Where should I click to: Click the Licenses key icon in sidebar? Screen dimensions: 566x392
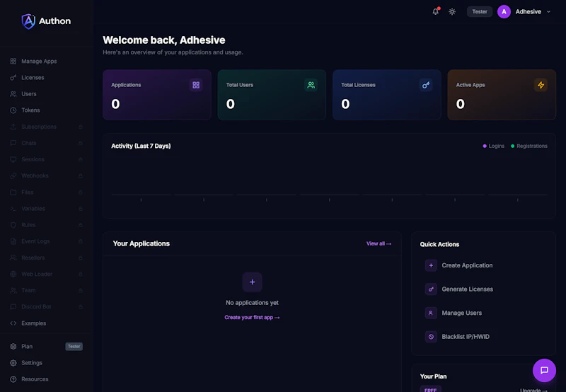(13, 78)
